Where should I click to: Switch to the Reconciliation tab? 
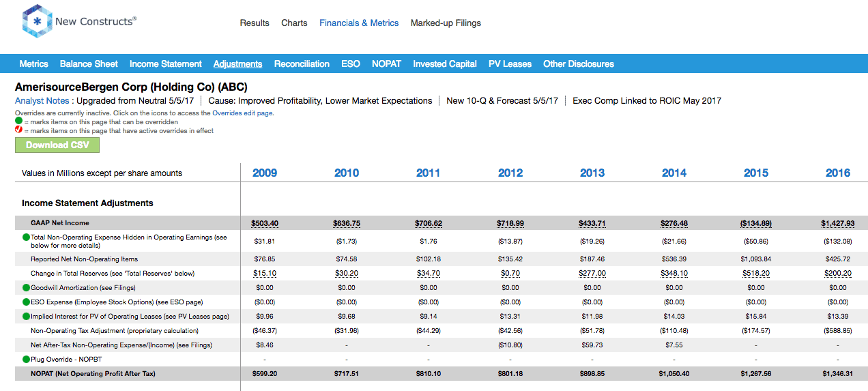tap(302, 64)
